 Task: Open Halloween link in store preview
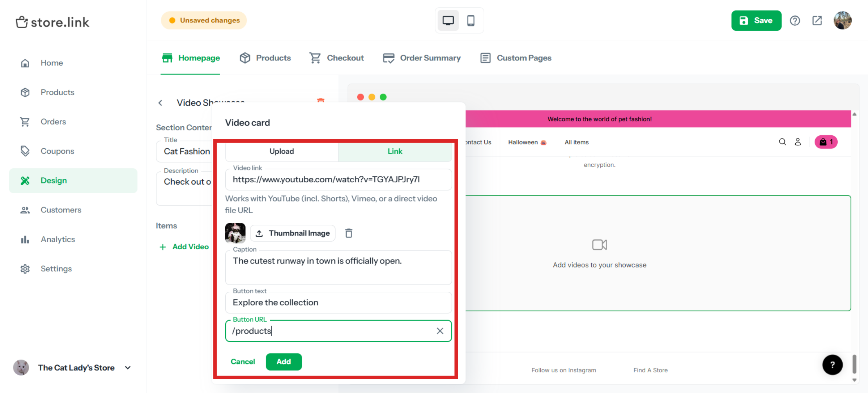pos(527,142)
